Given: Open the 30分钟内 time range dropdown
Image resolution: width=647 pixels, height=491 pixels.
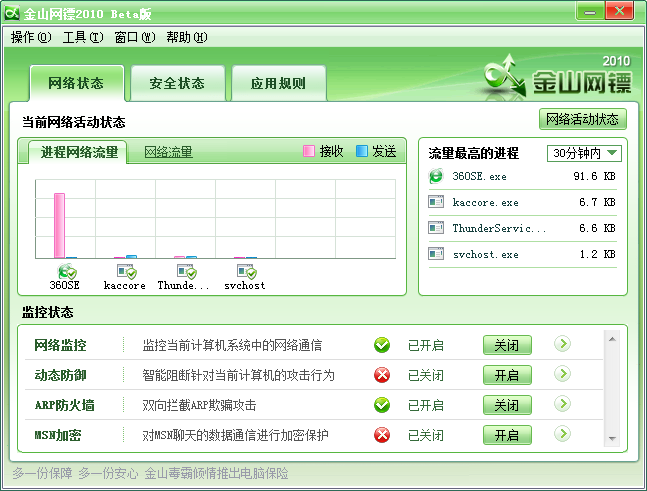Looking at the screenshot, I should [x=584, y=153].
